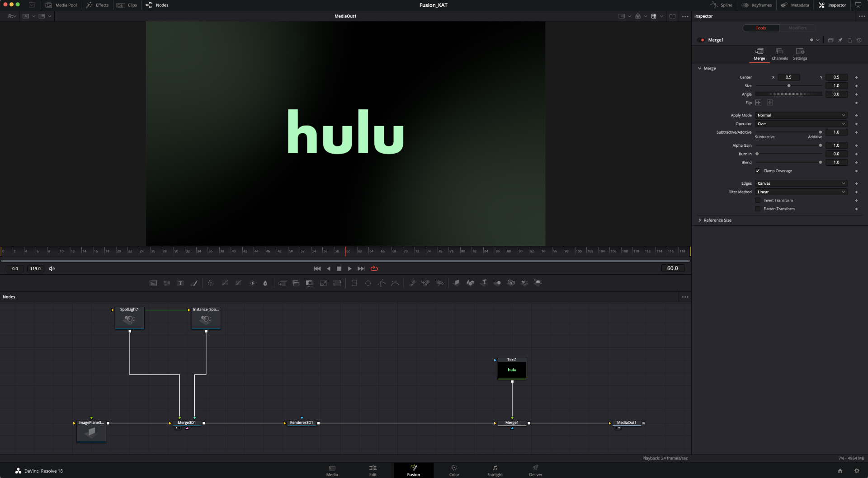Add a Polygon mask tool
The height and width of the screenshot is (478, 868).
point(382,283)
